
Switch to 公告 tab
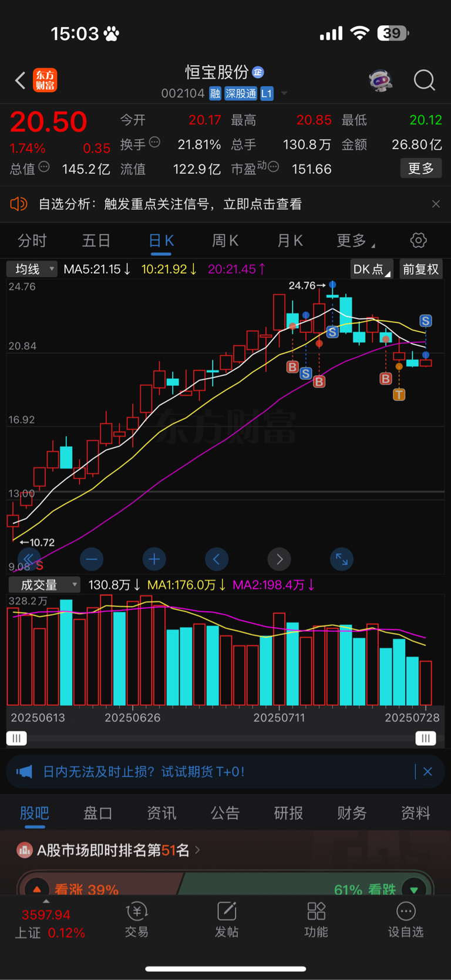225,813
